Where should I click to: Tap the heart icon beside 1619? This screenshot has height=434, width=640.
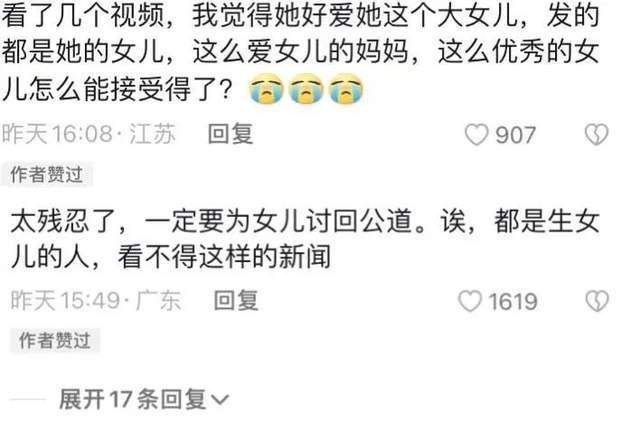click(x=470, y=301)
